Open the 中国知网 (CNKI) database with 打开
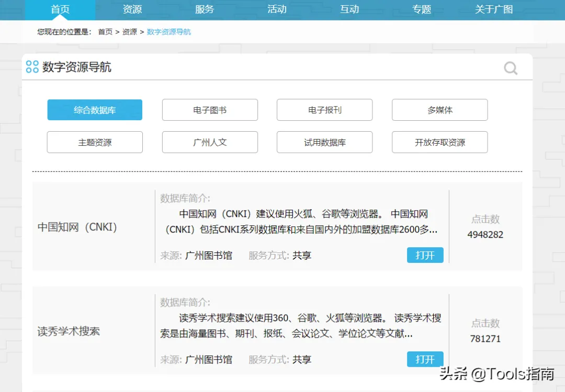Viewport: 565px width, 392px height. pos(425,255)
